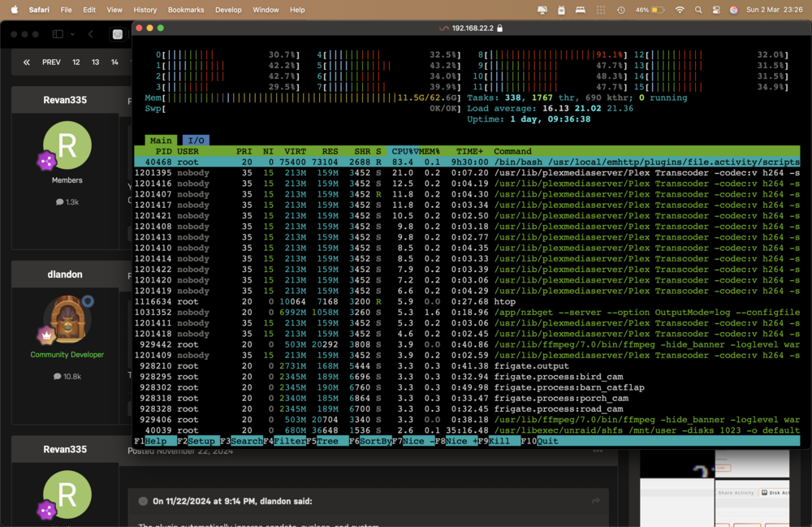Open sidebar options dropdown arrow in Safari
This screenshot has width=812, height=527.
coord(72,34)
